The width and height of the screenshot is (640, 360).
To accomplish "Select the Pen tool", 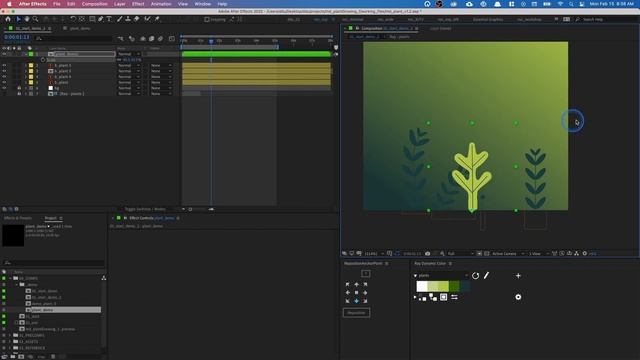I will [100, 19].
